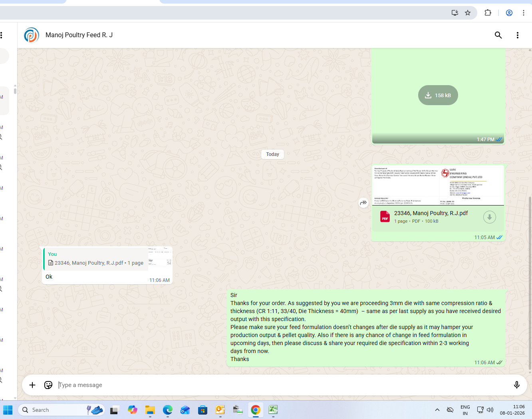Open the Windows Start menu
This screenshot has height=419, width=532.
click(8, 410)
